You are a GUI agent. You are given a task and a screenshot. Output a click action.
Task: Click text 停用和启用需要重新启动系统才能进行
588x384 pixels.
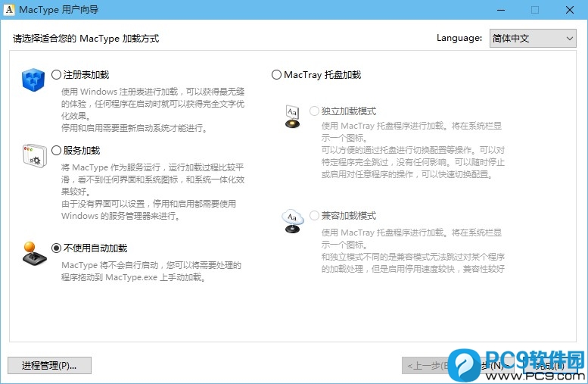tap(134, 128)
